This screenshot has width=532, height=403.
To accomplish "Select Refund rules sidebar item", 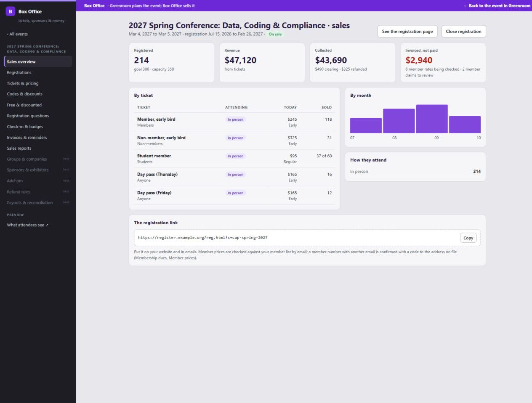I will pos(38,192).
